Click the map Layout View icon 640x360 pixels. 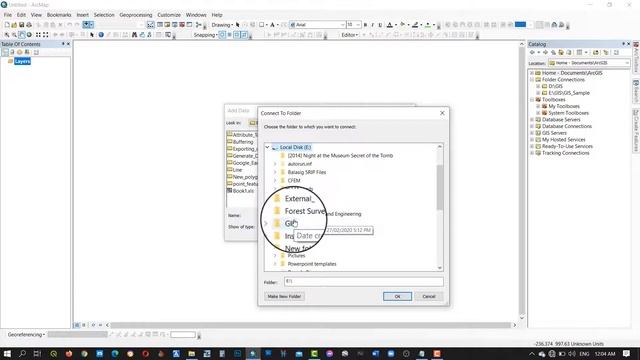pos(84,325)
